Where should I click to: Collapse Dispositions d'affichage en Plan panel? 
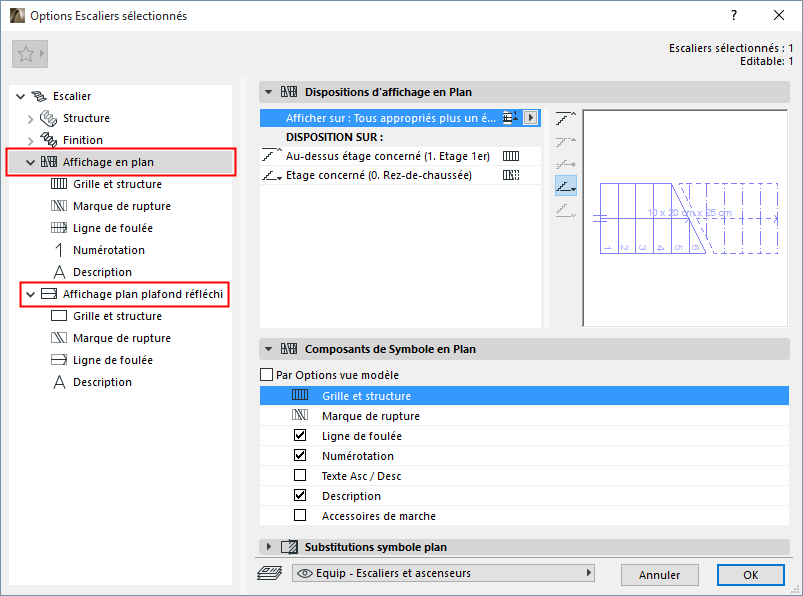point(268,92)
